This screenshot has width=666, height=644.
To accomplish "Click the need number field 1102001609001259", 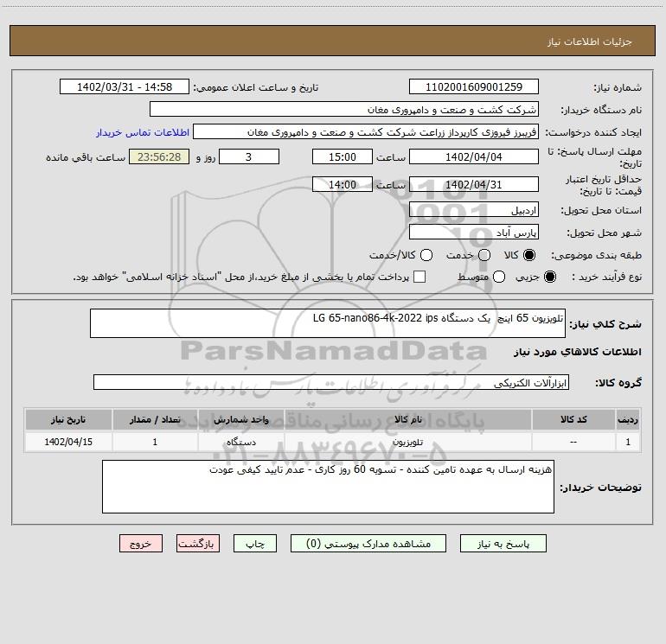I will pyautogui.click(x=474, y=86).
